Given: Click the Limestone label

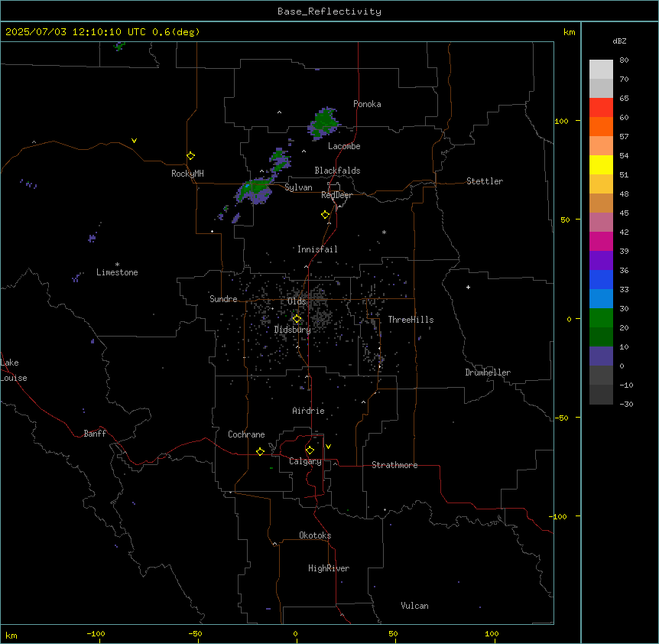Looking at the screenshot, I should pos(117,272).
